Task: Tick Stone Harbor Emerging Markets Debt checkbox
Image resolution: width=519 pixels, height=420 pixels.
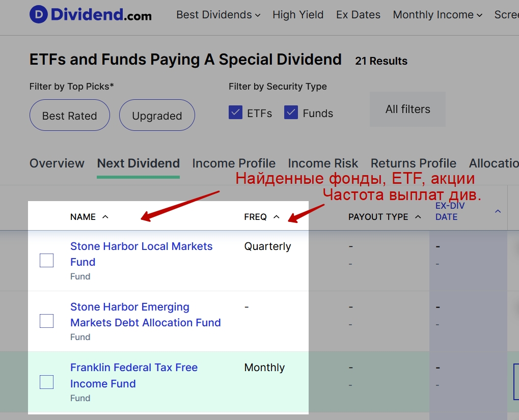Action: (46, 321)
